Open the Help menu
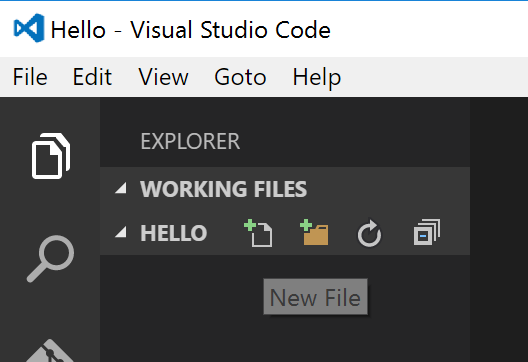The height and width of the screenshot is (362, 528). (317, 78)
